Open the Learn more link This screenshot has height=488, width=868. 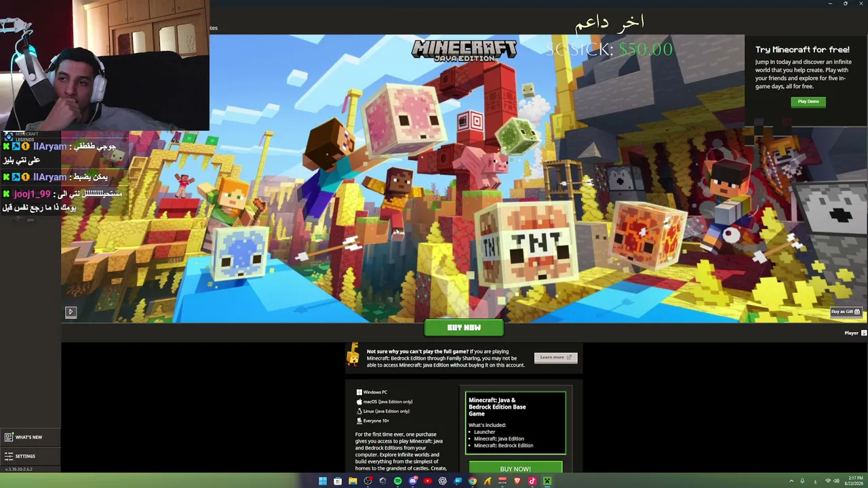tap(555, 357)
